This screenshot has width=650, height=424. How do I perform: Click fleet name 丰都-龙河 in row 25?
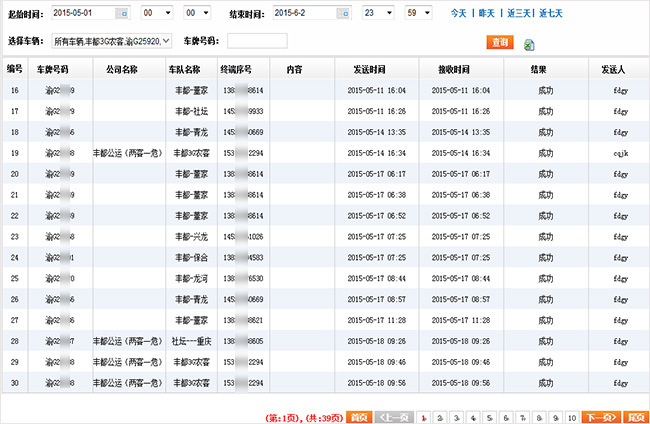click(191, 279)
